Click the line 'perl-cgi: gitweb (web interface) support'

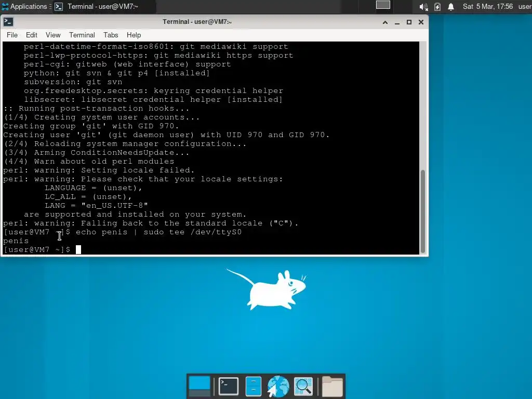(127, 64)
